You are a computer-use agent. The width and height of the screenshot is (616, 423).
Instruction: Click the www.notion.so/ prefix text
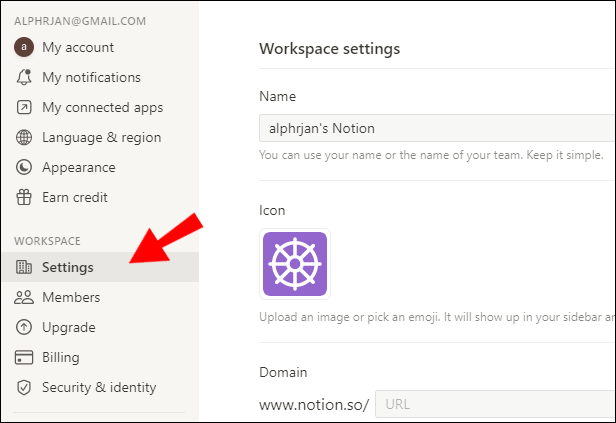pos(314,405)
